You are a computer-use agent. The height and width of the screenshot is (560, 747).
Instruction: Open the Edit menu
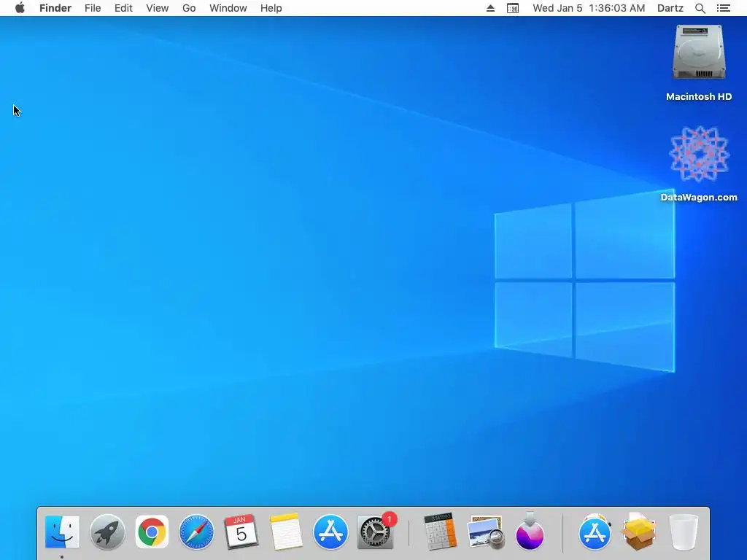point(123,8)
